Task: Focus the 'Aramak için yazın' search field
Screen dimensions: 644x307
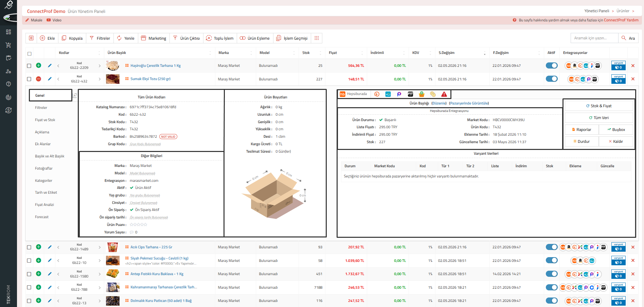Action: pos(594,38)
